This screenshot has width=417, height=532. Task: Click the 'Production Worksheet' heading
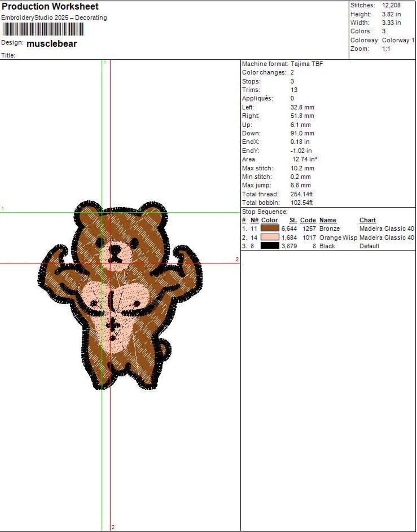coord(50,7)
